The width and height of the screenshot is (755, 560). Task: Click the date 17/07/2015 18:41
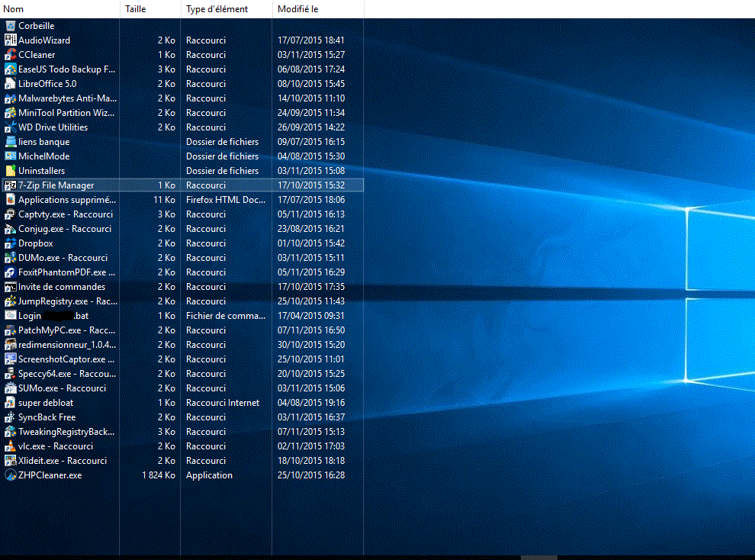[311, 40]
